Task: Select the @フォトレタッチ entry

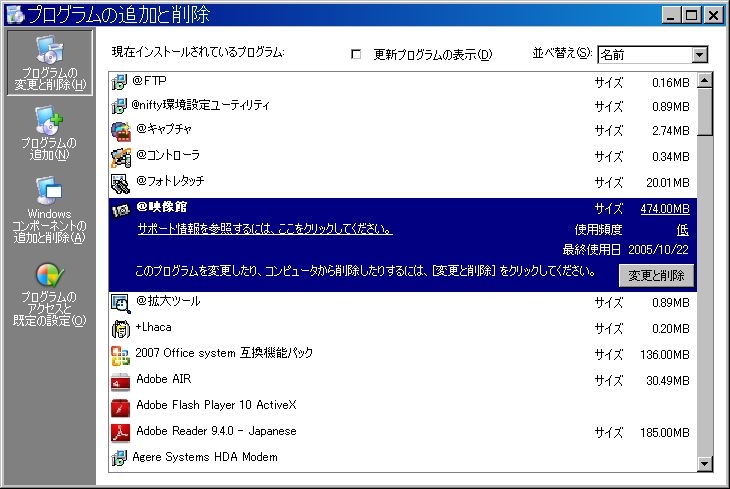Action: tap(403, 183)
